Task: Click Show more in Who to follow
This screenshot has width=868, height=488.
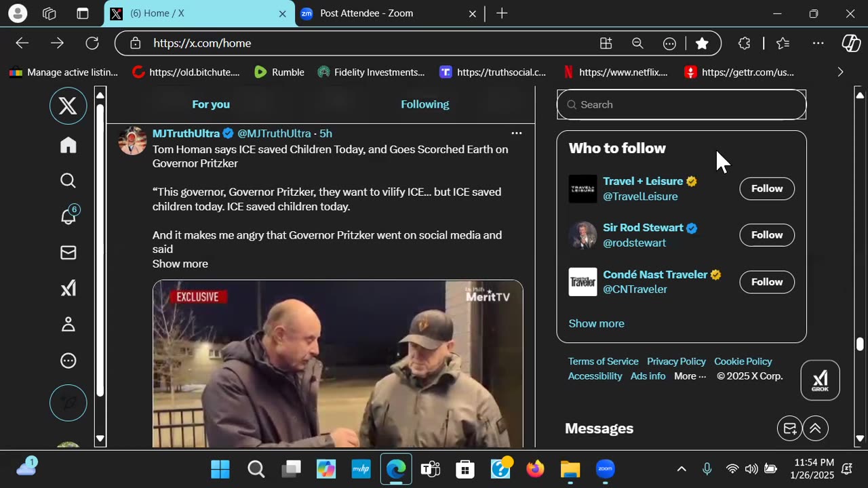Action: (x=596, y=323)
